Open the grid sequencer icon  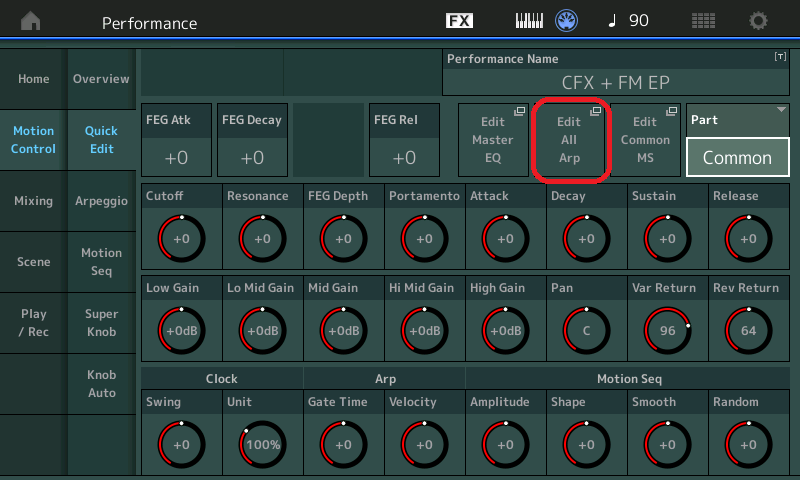pyautogui.click(x=703, y=21)
